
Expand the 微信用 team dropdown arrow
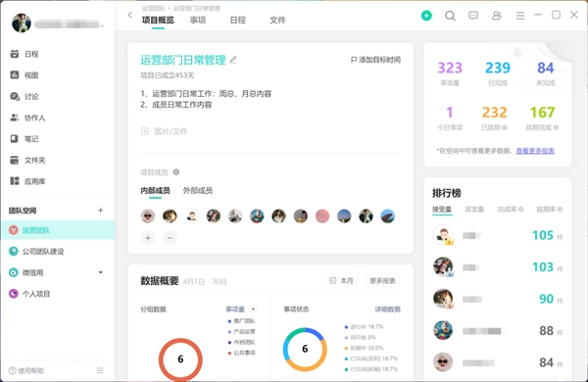pyautogui.click(x=101, y=272)
